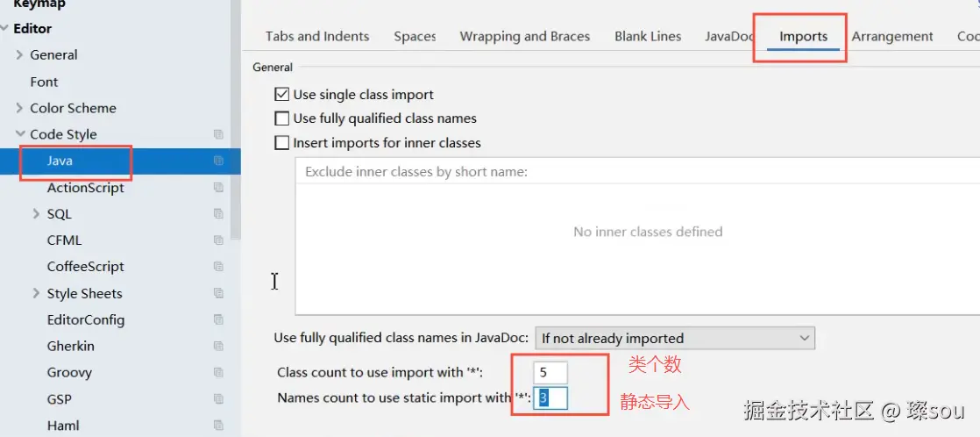Click the copy icon in the Haml row
This screenshot has height=437, width=980.
tap(218, 425)
